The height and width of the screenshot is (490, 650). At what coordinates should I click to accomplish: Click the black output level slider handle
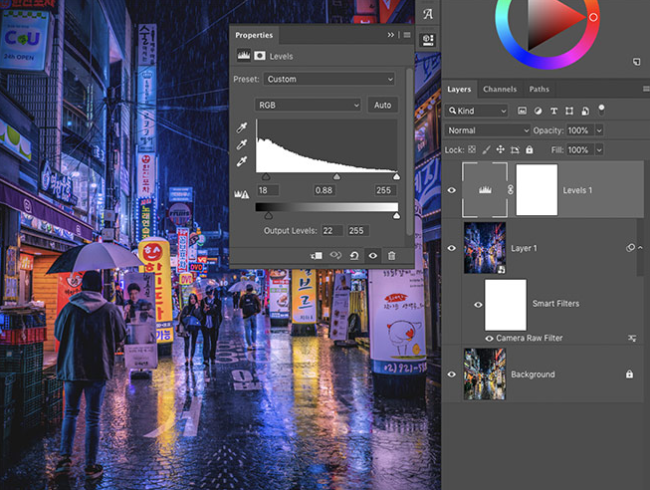tap(269, 216)
